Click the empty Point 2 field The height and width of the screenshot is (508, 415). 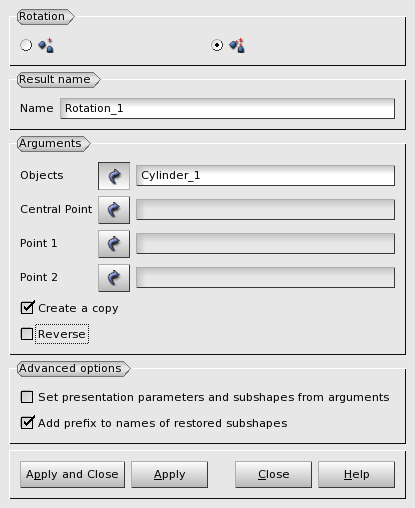pos(265,278)
